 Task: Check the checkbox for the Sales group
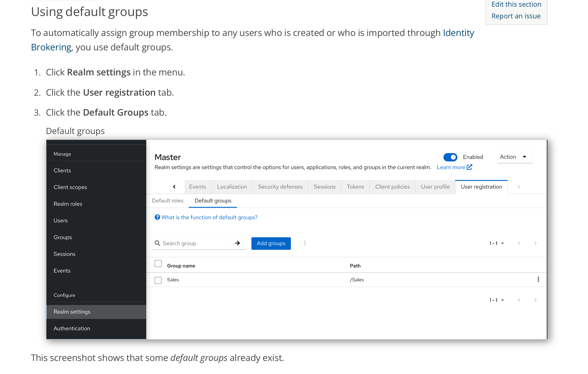158,280
